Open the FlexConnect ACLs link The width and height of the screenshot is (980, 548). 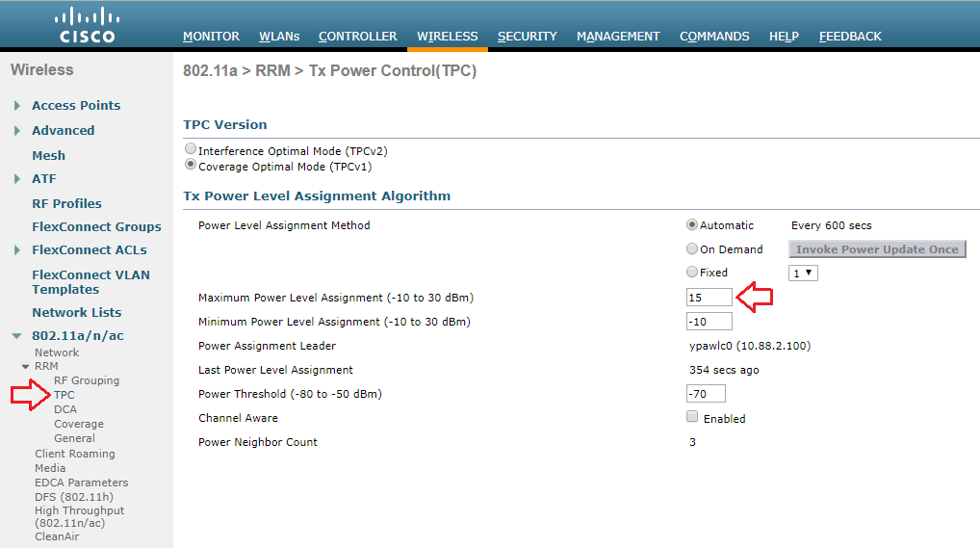tap(90, 250)
